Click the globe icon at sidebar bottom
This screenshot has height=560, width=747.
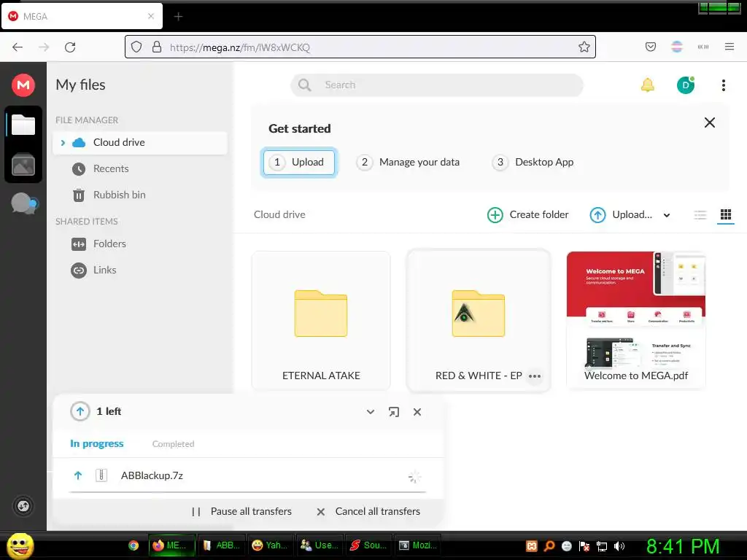click(x=23, y=506)
